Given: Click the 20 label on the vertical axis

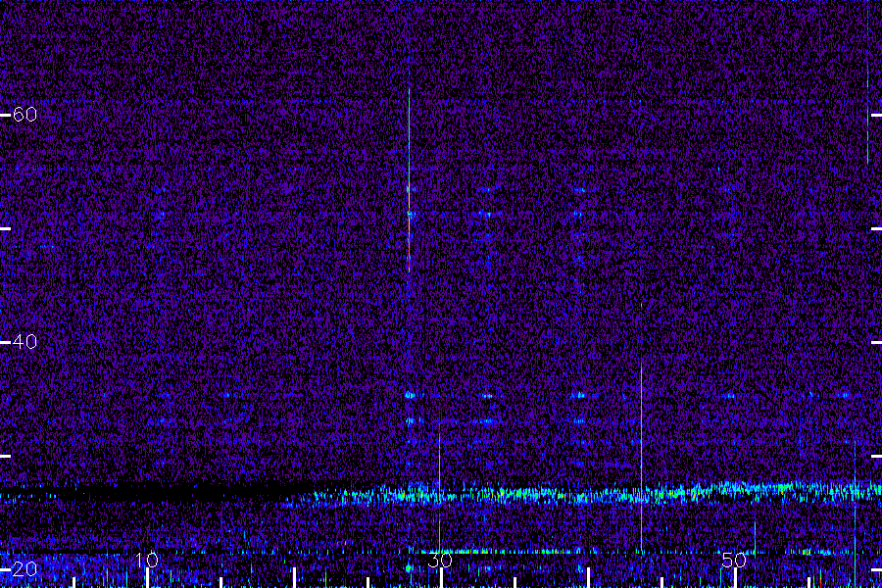Looking at the screenshot, I should [24, 568].
